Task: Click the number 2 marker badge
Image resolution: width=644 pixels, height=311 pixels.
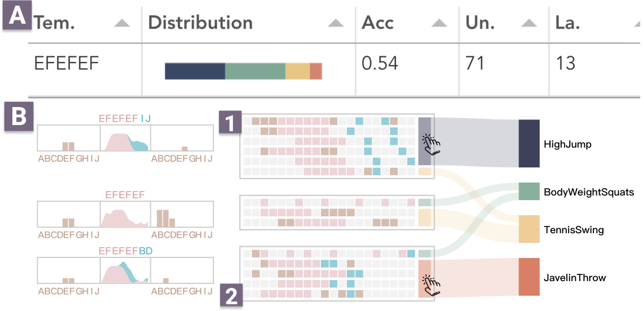Action: [x=231, y=296]
